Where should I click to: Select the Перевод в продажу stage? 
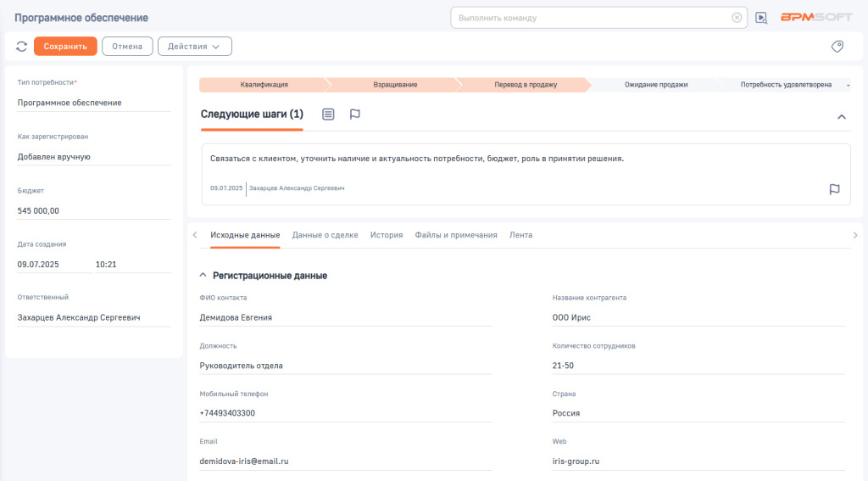pyautogui.click(x=526, y=85)
